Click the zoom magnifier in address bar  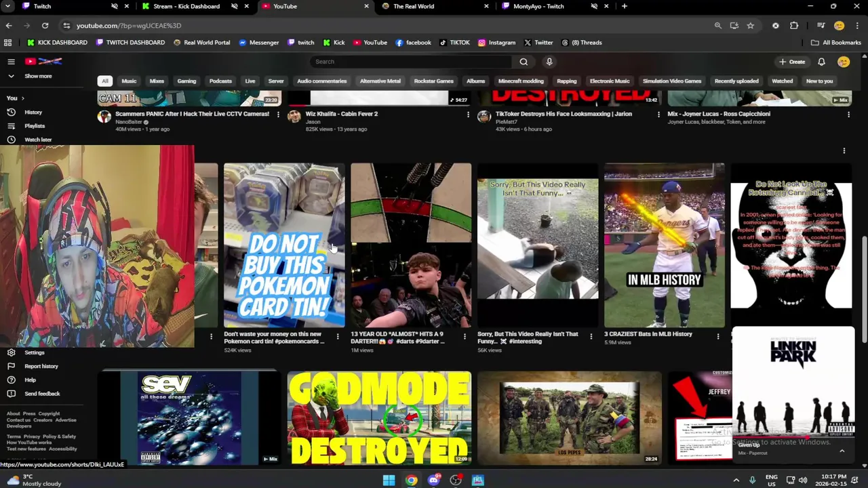(x=717, y=25)
